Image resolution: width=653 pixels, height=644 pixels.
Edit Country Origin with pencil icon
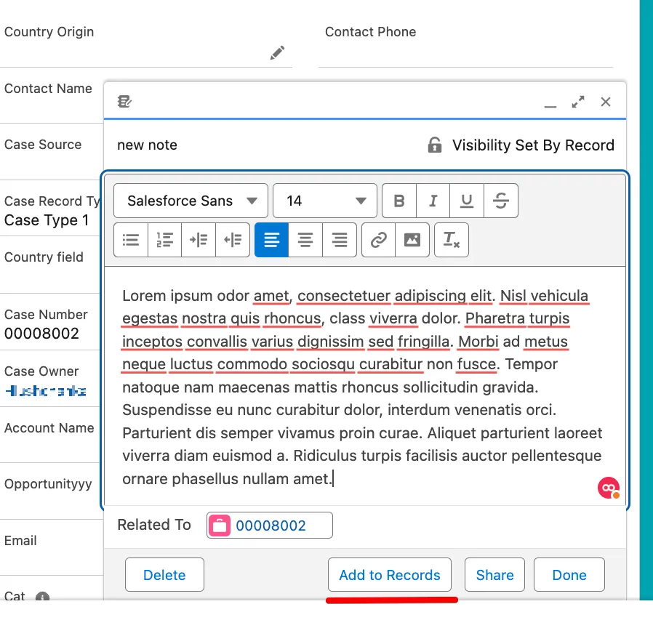(277, 53)
